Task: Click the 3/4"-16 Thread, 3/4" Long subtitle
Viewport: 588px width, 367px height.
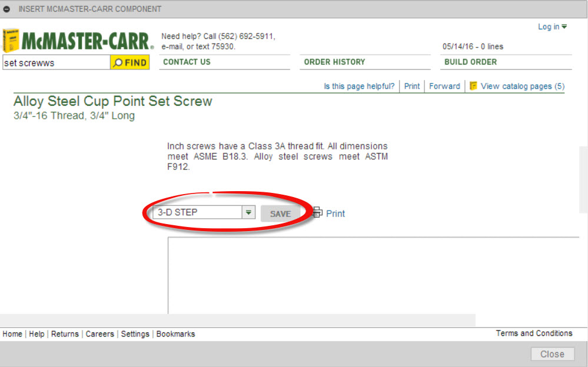Action: coord(74,115)
